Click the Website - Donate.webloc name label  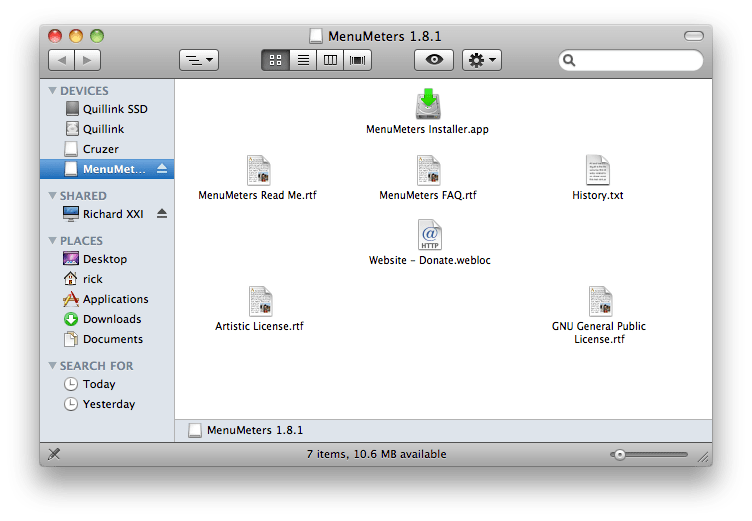coord(430,260)
